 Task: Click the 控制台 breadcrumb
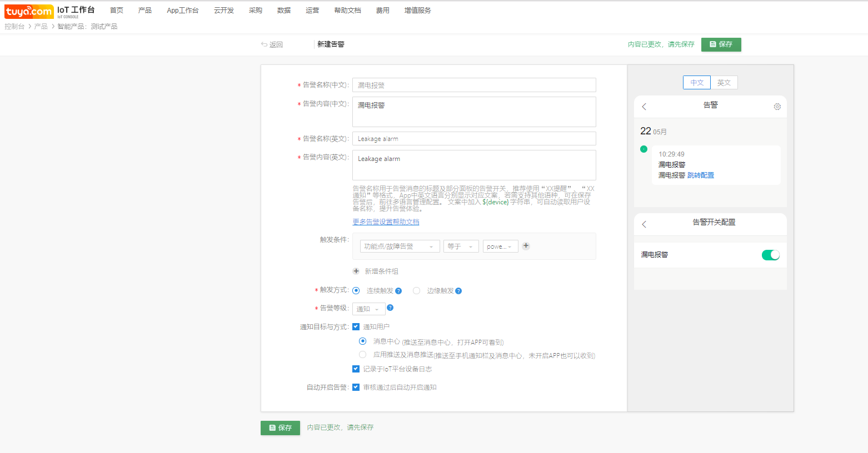pos(14,26)
